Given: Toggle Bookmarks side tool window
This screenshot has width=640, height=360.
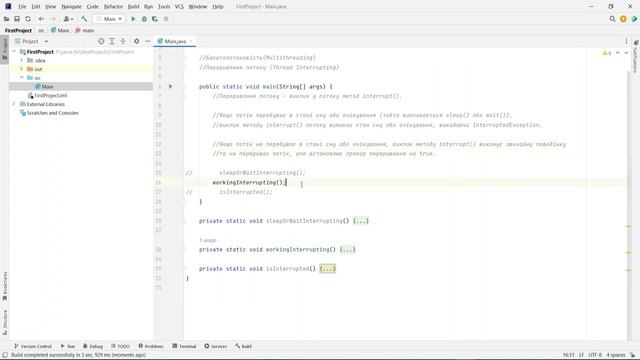Looking at the screenshot, I should [4, 286].
